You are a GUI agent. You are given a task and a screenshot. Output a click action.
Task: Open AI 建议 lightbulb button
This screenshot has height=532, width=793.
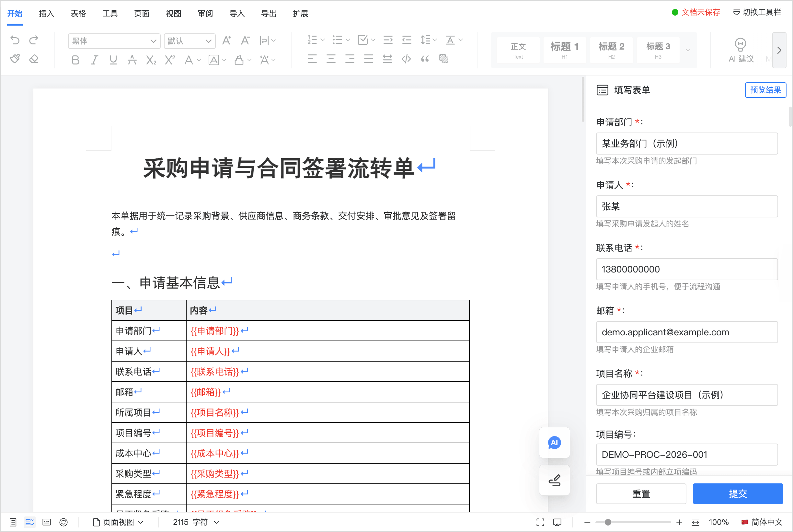(741, 50)
